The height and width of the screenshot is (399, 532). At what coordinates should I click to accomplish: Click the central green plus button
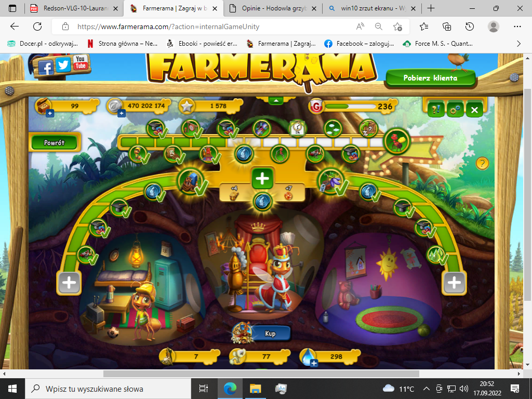[x=262, y=178]
